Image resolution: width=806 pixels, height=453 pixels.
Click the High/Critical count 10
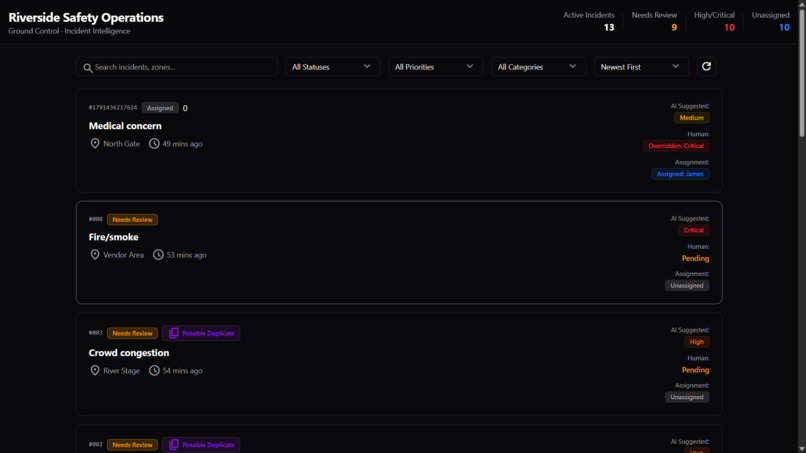(729, 27)
